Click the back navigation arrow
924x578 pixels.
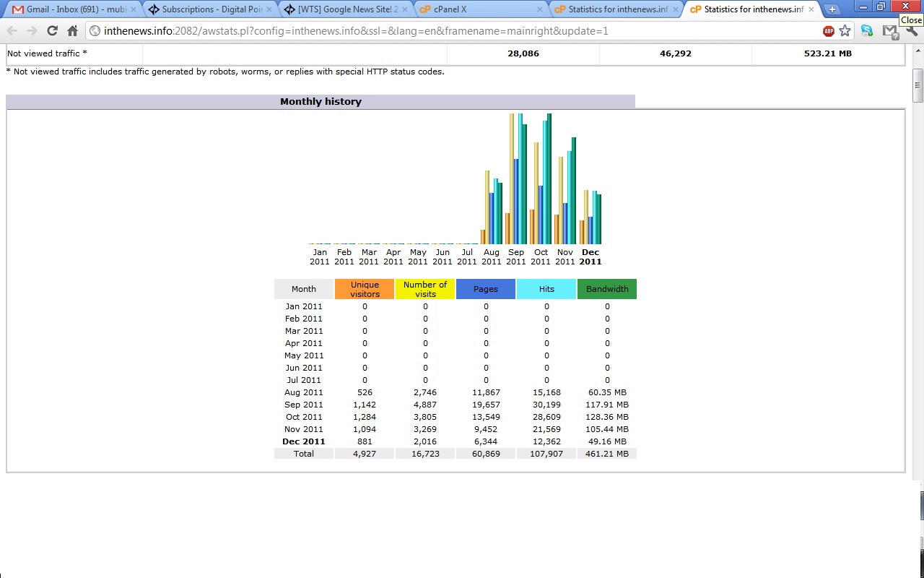point(12,31)
